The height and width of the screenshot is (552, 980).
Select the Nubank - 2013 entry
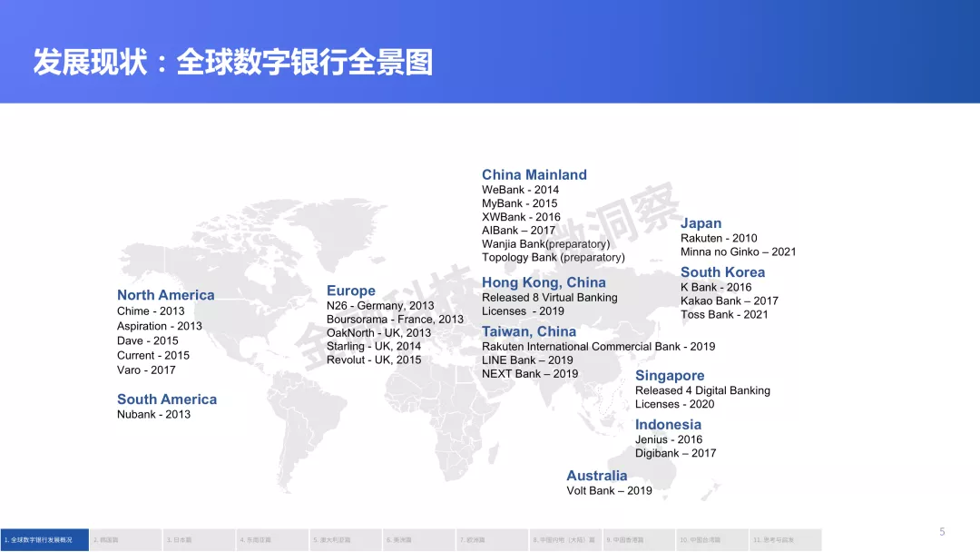click(x=153, y=415)
